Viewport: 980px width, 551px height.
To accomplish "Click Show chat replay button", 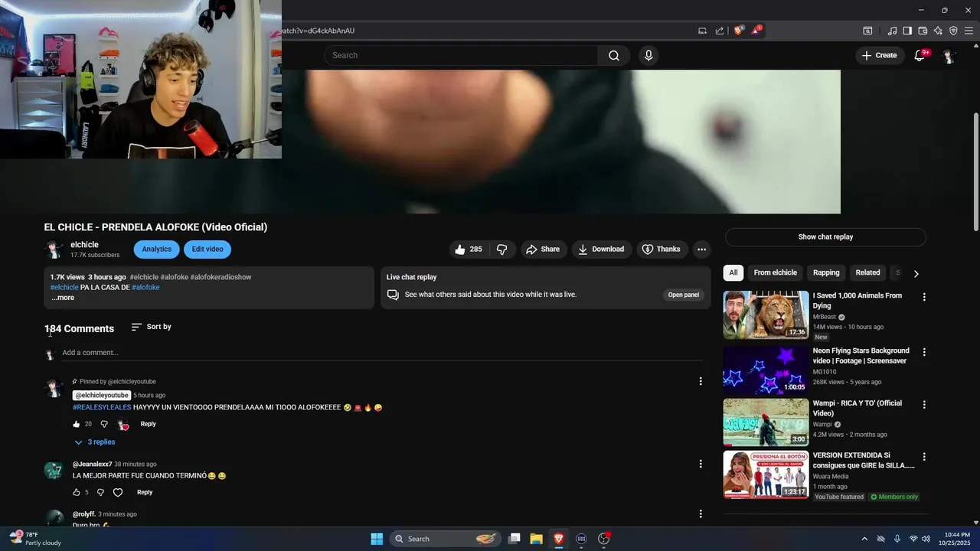I will 825,237.
